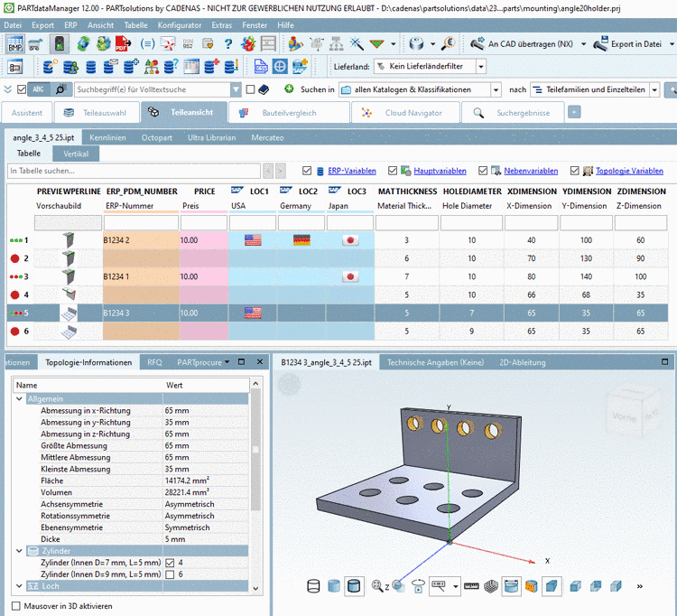This screenshot has height=616, width=677.
Task: Toggle checkbox left of ABC search button
Action: point(22,89)
